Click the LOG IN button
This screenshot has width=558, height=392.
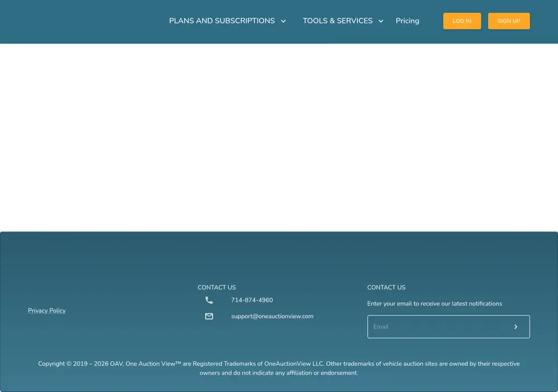click(x=462, y=21)
